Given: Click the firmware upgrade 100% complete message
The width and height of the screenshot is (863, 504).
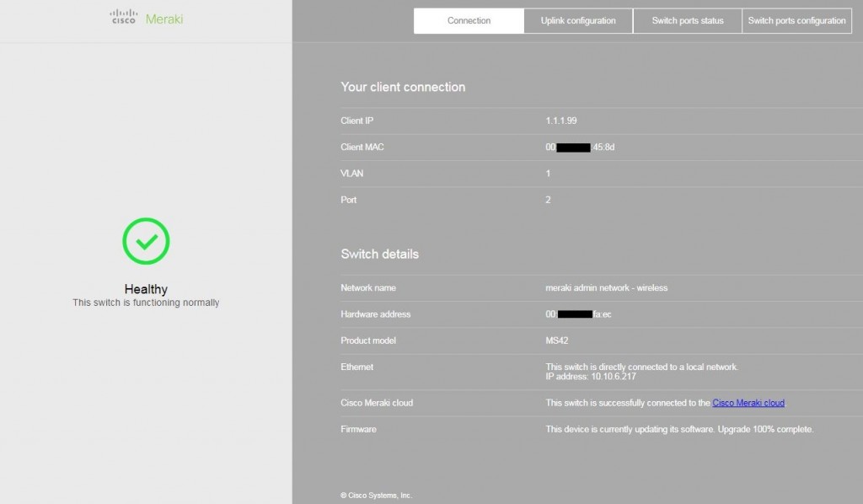Looking at the screenshot, I should click(679, 429).
